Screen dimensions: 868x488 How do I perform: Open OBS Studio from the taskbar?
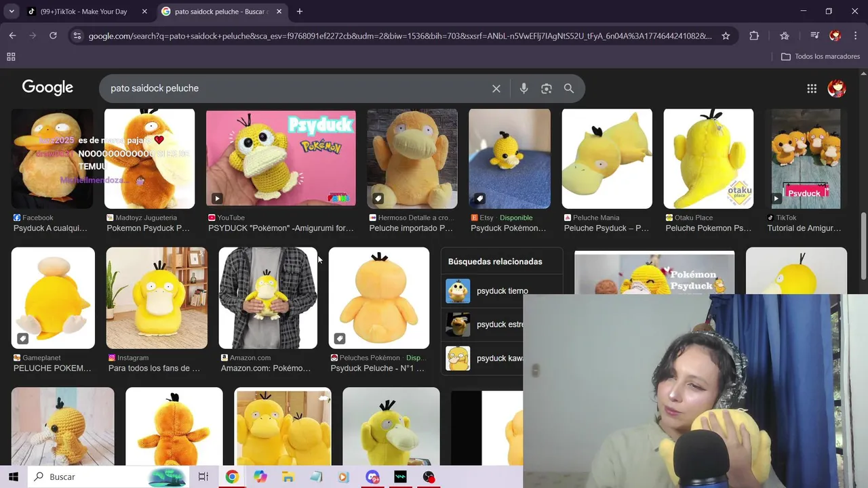429,476
